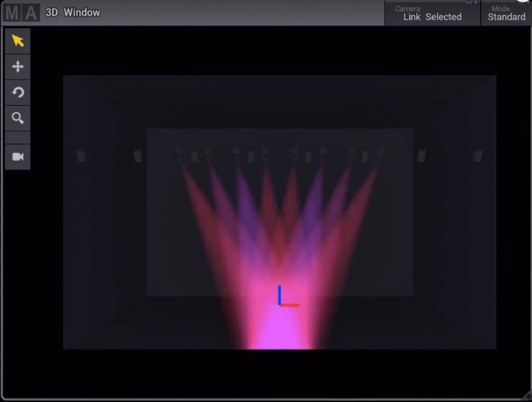Open Camera Link Selected setting
Viewport: 532px width, 402px height.
pos(432,13)
